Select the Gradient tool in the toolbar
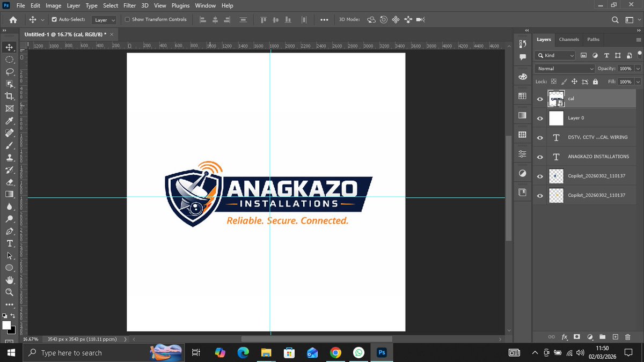This screenshot has width=644, height=362. point(10,194)
